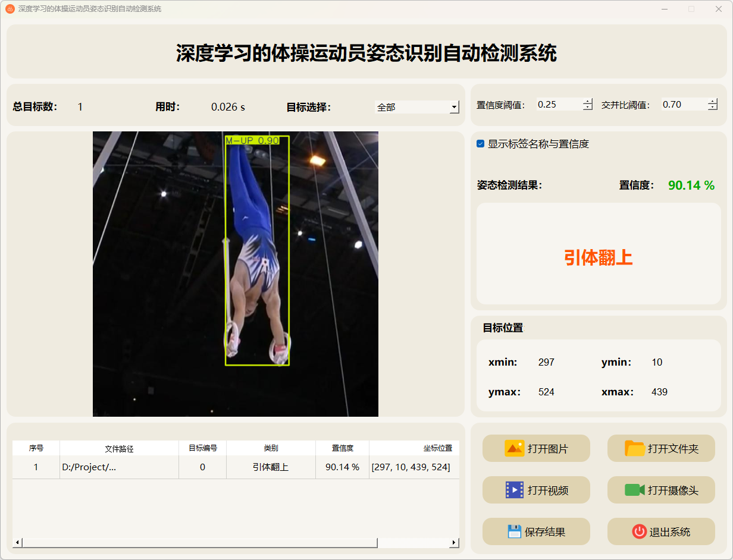Screen dimensions: 733x560
Task: Click the yellow folder icon
Action: (634, 448)
